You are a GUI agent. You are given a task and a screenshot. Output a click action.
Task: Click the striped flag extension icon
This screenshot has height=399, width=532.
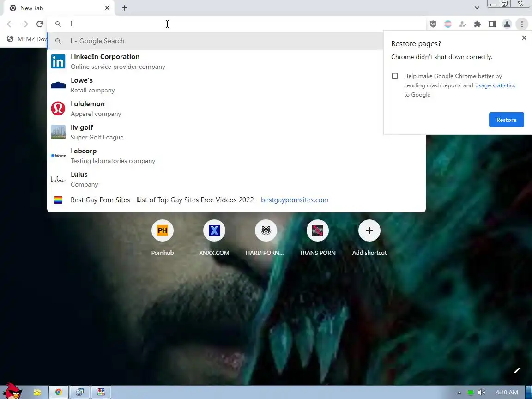[448, 24]
